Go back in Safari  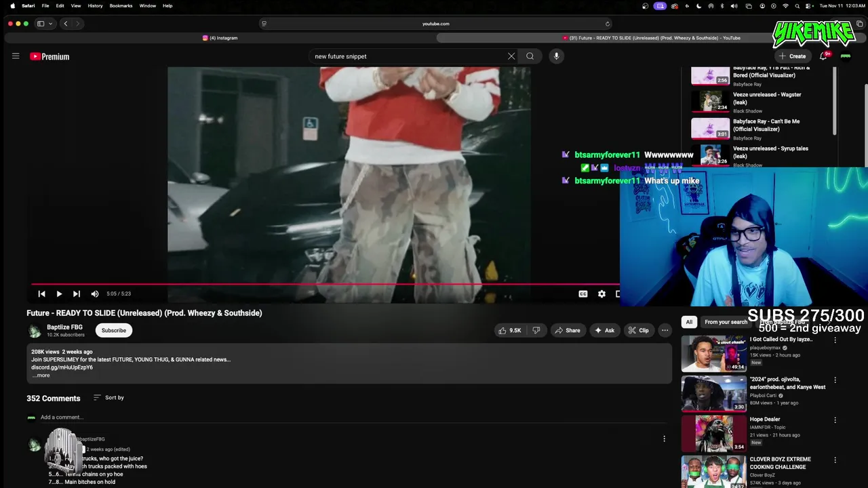point(65,24)
